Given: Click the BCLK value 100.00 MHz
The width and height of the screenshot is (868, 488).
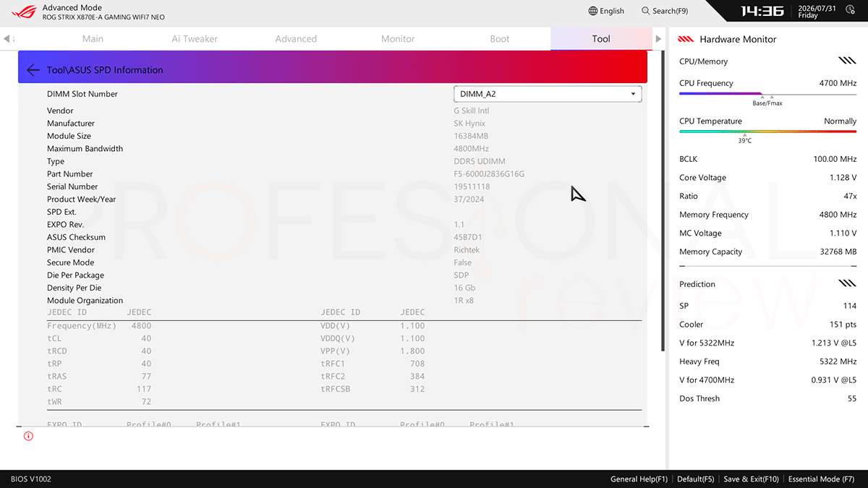Looking at the screenshot, I should (x=835, y=159).
